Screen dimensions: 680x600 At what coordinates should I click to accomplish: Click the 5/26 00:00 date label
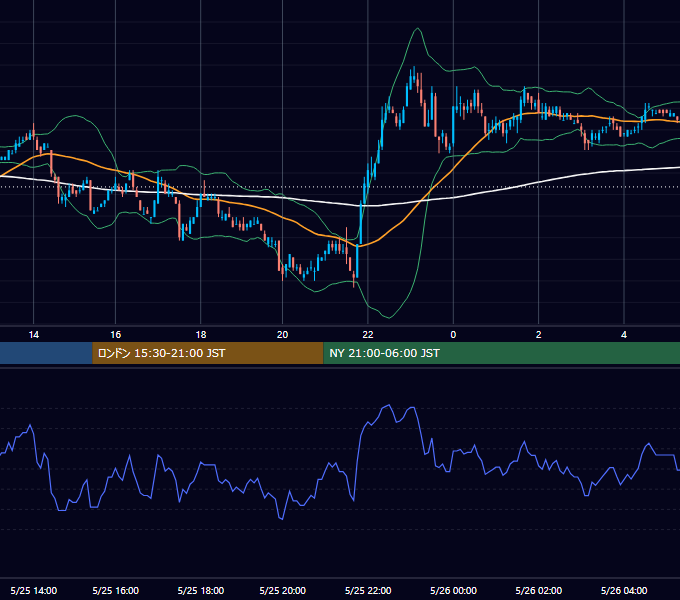[x=453, y=590]
